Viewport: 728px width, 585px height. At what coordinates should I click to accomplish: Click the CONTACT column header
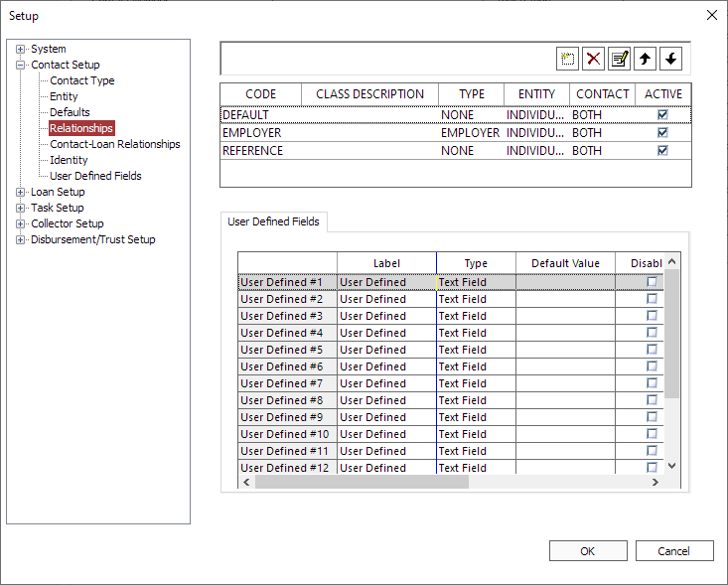click(602, 94)
